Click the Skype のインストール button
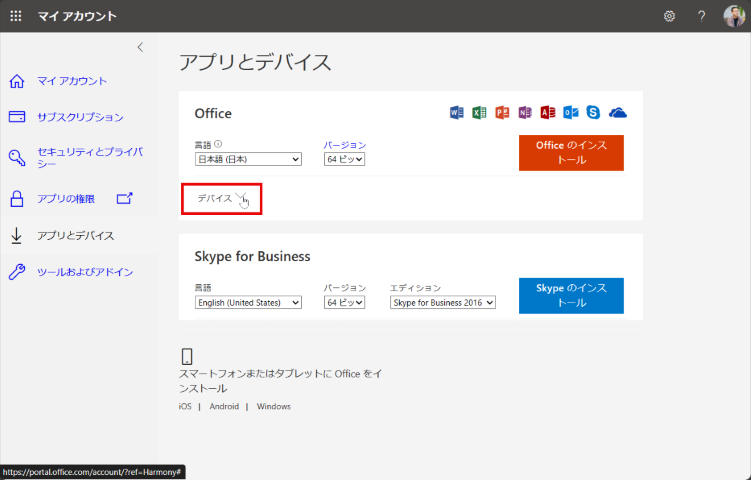This screenshot has height=480, width=751. click(x=571, y=295)
